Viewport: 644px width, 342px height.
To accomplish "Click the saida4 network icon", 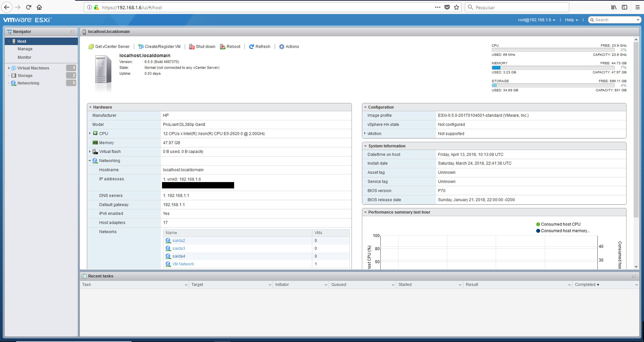I will [x=168, y=256].
